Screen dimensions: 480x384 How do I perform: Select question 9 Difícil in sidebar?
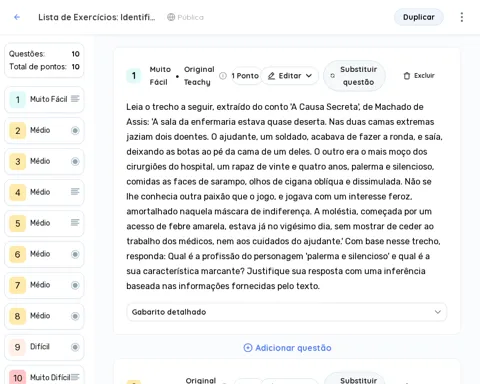(x=44, y=347)
